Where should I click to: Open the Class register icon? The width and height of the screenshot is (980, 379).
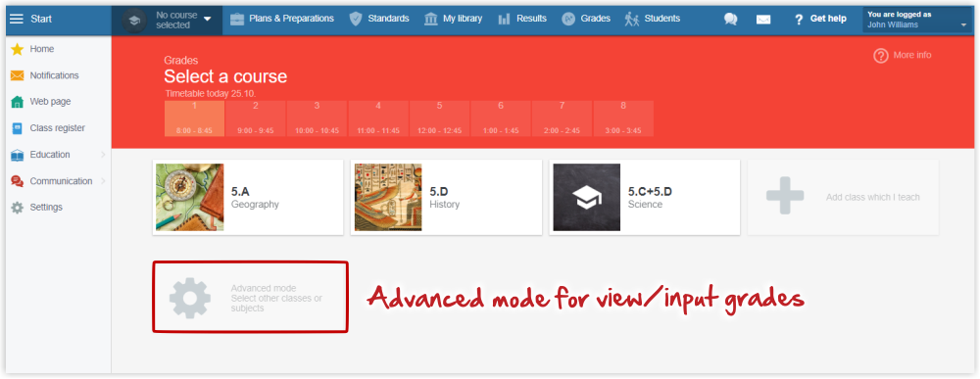click(x=17, y=128)
